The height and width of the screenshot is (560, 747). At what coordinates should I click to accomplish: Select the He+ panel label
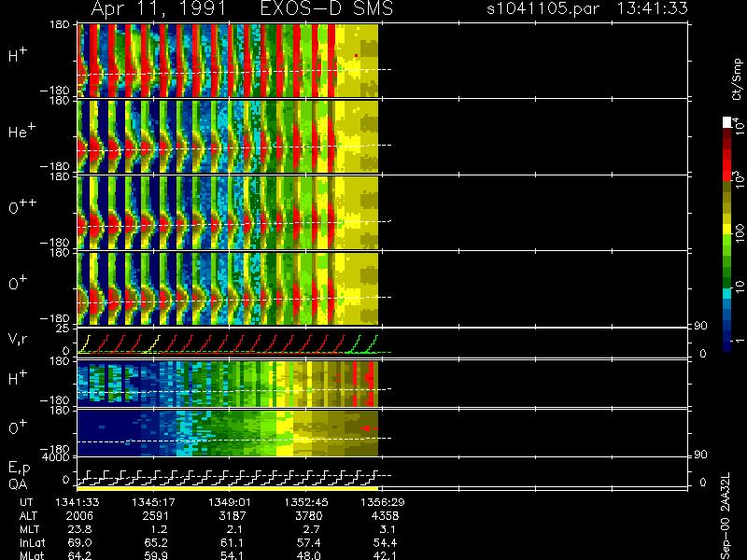pos(21,131)
